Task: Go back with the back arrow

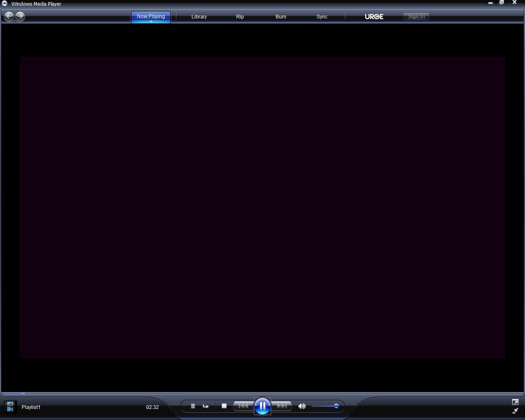Action: [x=9, y=16]
